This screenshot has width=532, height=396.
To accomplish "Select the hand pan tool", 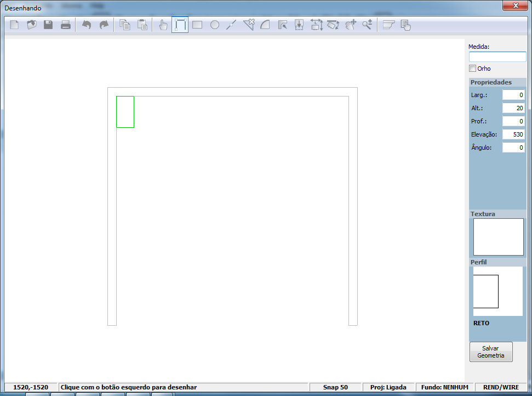I will 163,25.
